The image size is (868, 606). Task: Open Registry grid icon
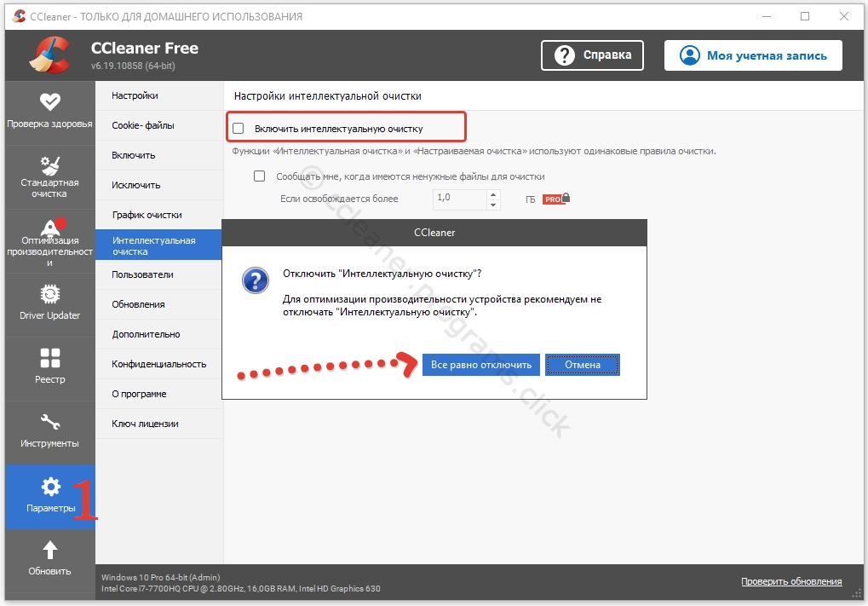click(50, 358)
